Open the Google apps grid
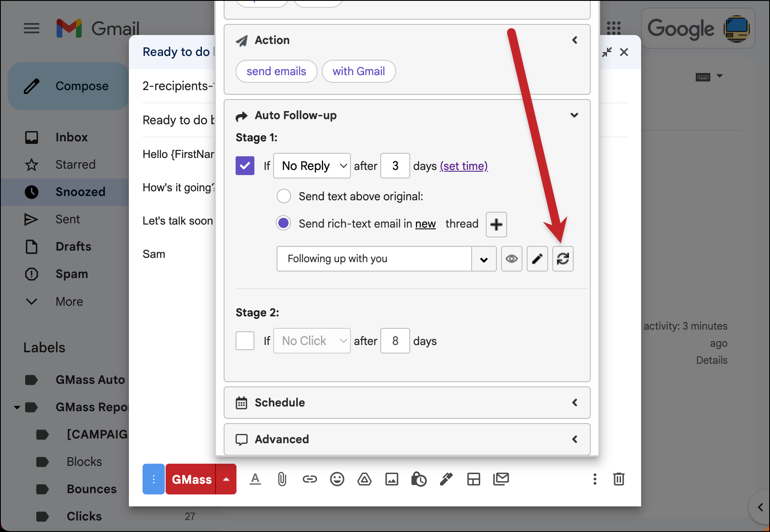Screen dimensions: 770x532 613,28
